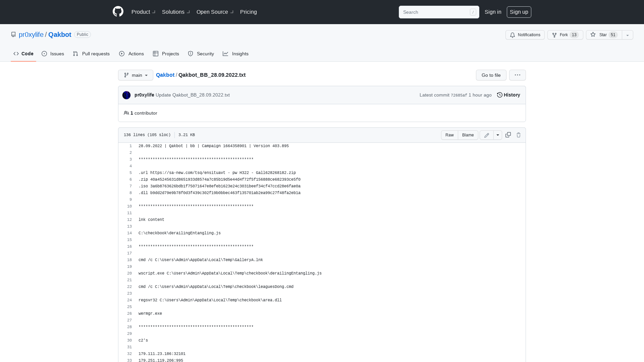
Task: Open Notifications for this repo
Action: [x=525, y=35]
